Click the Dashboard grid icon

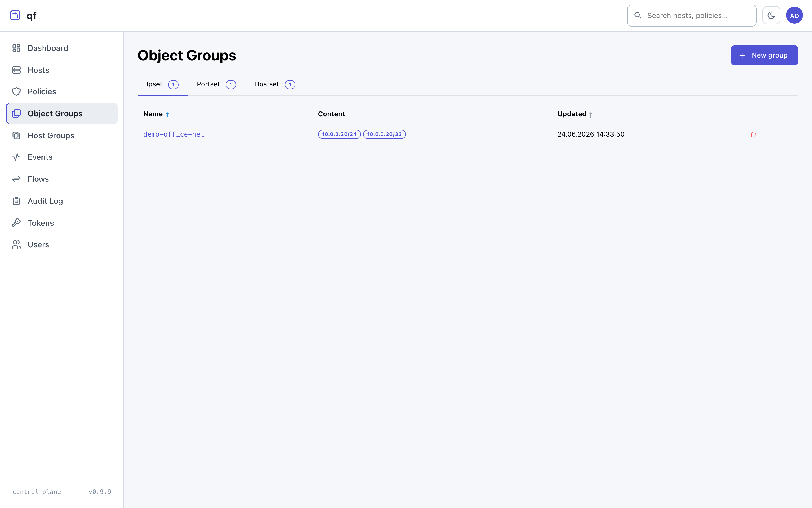[x=16, y=48]
